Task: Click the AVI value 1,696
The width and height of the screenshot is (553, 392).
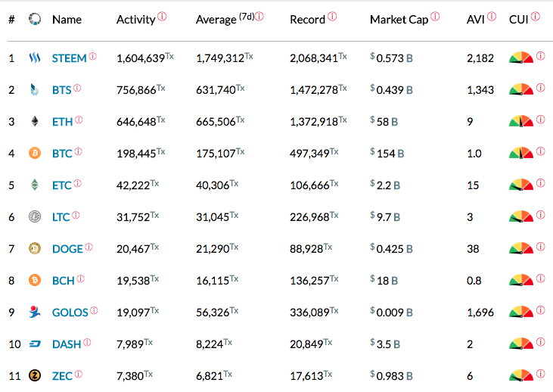Action: [480, 313]
